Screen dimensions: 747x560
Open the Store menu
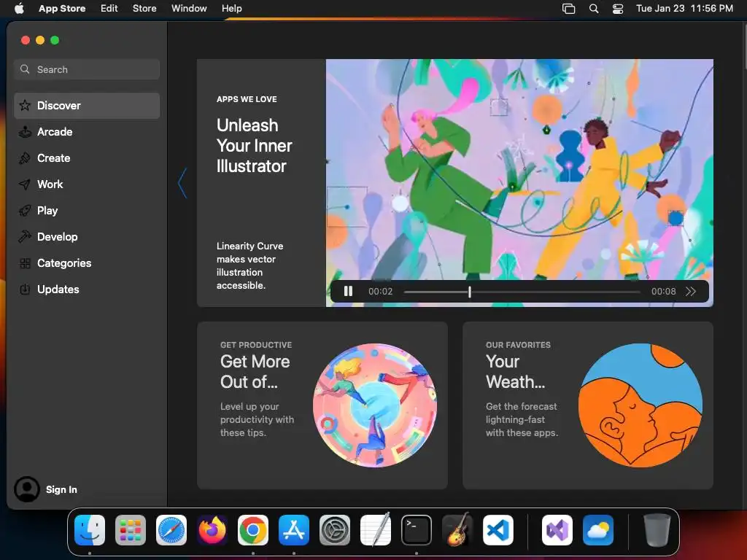(x=144, y=9)
